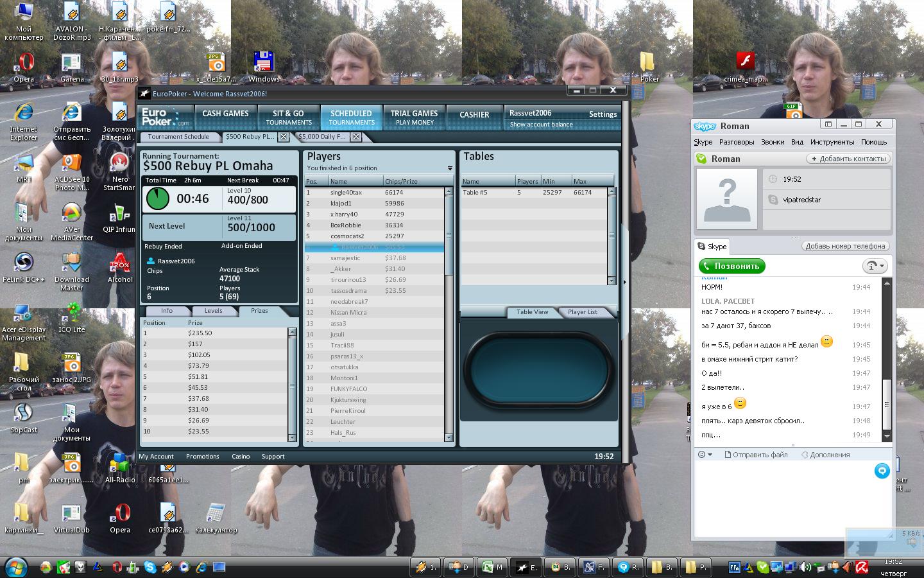The height and width of the screenshot is (578, 924).
Task: Click the green Skype online status icon
Action: point(701,159)
